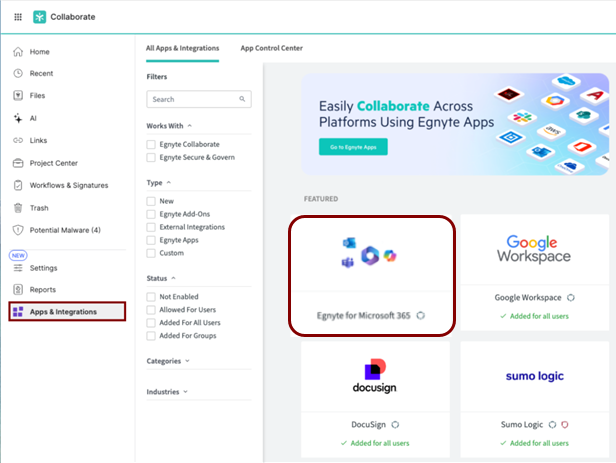Click the Go to Egnyte Apps button

(352, 147)
